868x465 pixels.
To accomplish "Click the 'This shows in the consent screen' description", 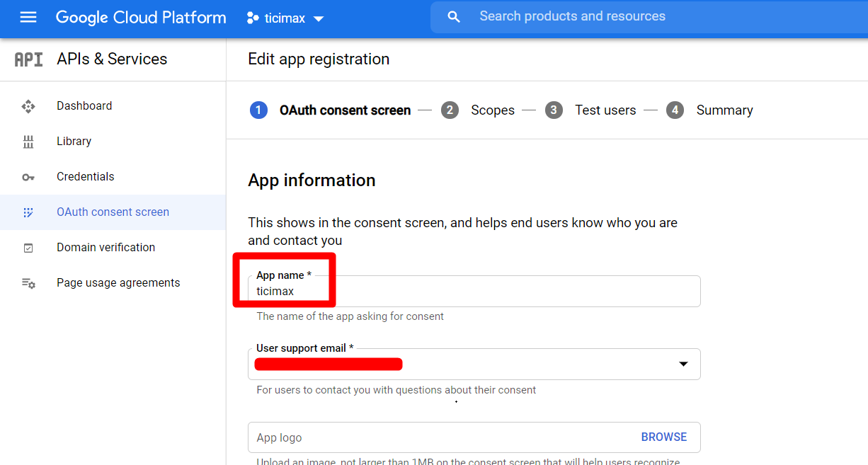I will pos(462,231).
